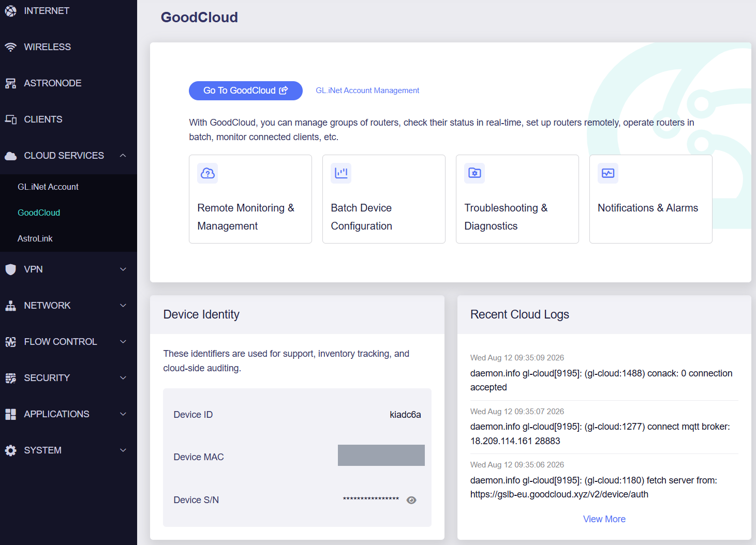The width and height of the screenshot is (756, 545).
Task: Click the Applications grid icon
Action: 10,414
